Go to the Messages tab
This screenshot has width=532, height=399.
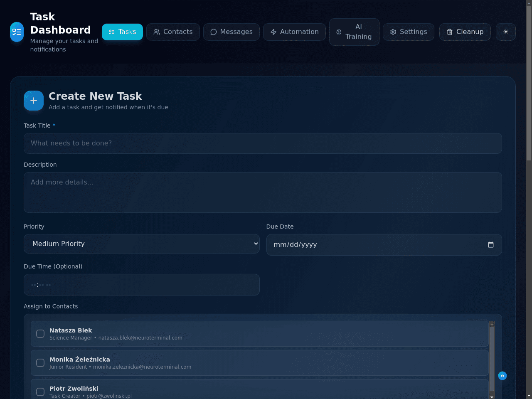tap(232, 32)
